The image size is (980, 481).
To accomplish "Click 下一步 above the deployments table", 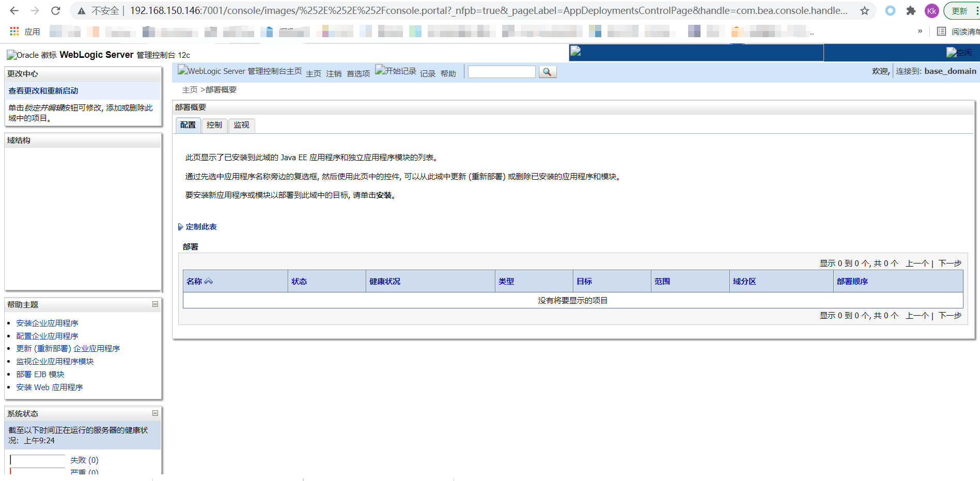I will pos(950,263).
